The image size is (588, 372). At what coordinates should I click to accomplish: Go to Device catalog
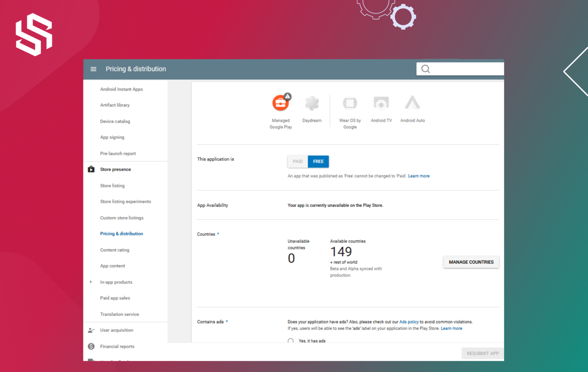point(115,122)
